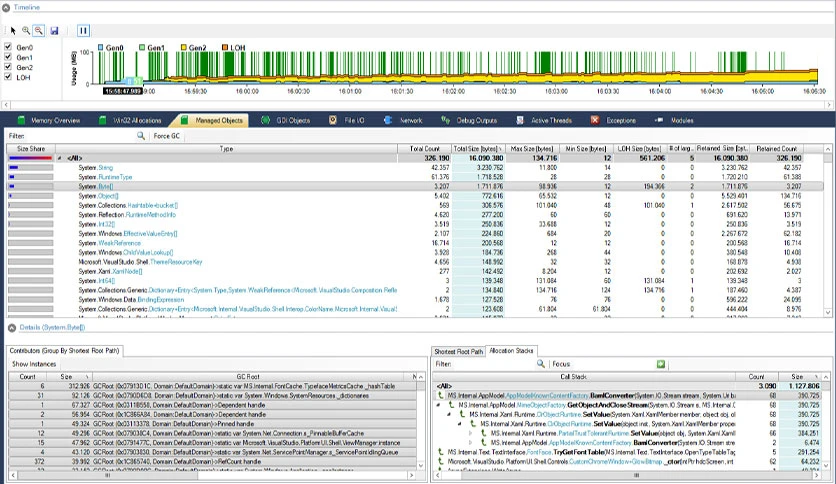Click the Modules tab icon

[659, 120]
